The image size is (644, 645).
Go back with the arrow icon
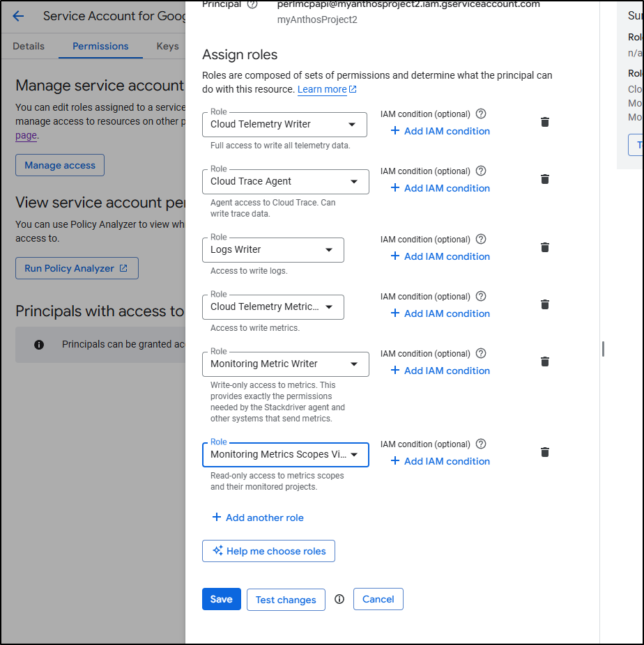click(18, 16)
